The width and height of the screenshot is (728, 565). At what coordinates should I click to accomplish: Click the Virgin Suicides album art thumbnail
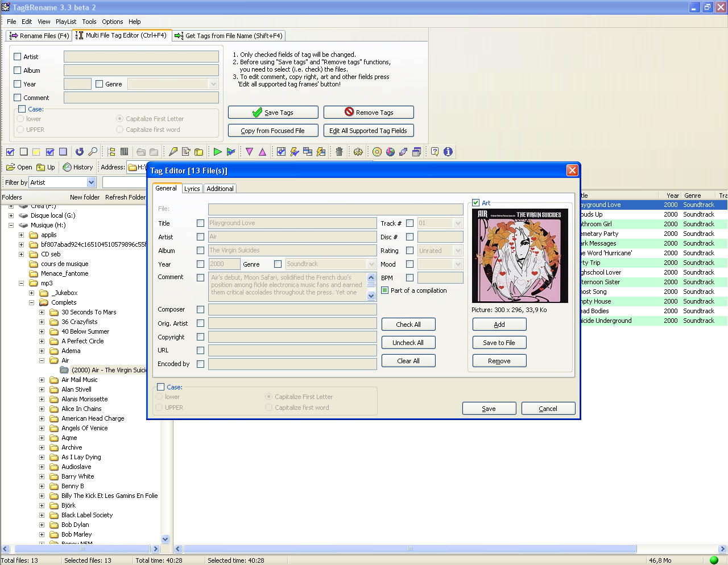click(x=519, y=256)
